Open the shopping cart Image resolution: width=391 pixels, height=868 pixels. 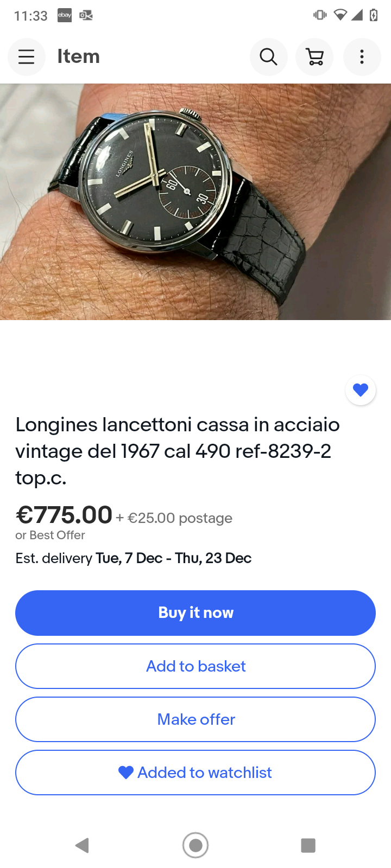[x=315, y=56]
